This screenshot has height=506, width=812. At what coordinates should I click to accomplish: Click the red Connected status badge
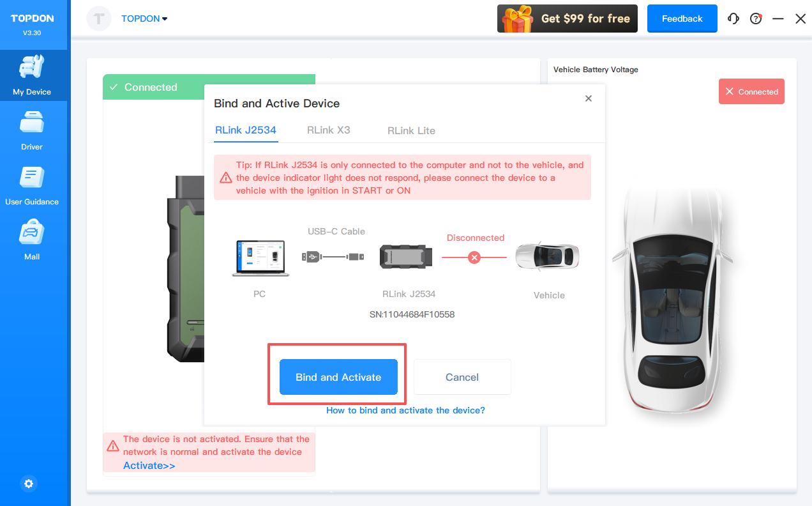pos(751,91)
